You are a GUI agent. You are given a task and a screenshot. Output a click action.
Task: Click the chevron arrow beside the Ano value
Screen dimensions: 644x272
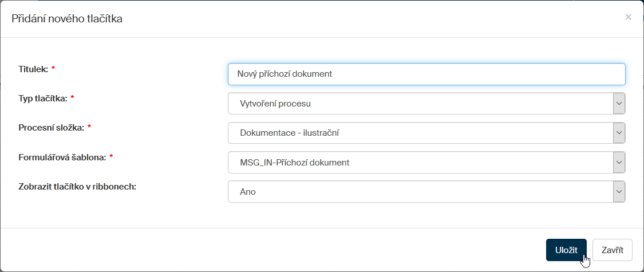pos(618,192)
